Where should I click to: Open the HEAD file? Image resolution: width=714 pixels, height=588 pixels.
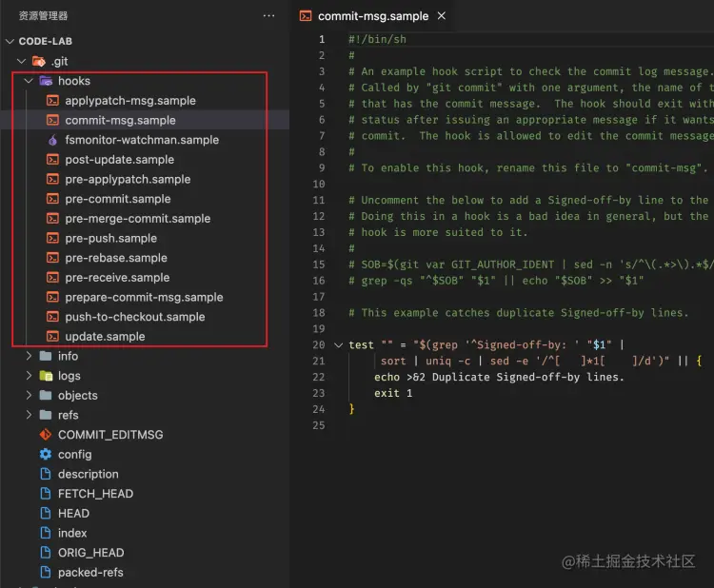pyautogui.click(x=73, y=514)
